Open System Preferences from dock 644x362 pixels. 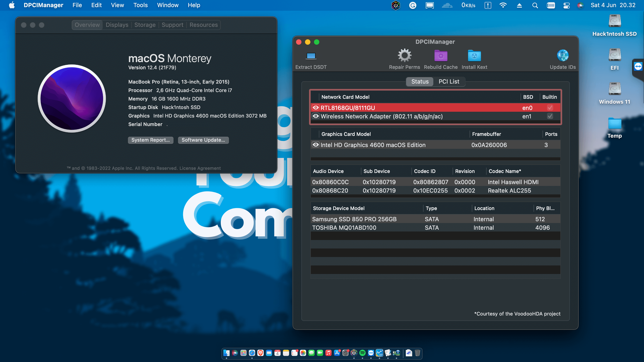click(x=345, y=353)
